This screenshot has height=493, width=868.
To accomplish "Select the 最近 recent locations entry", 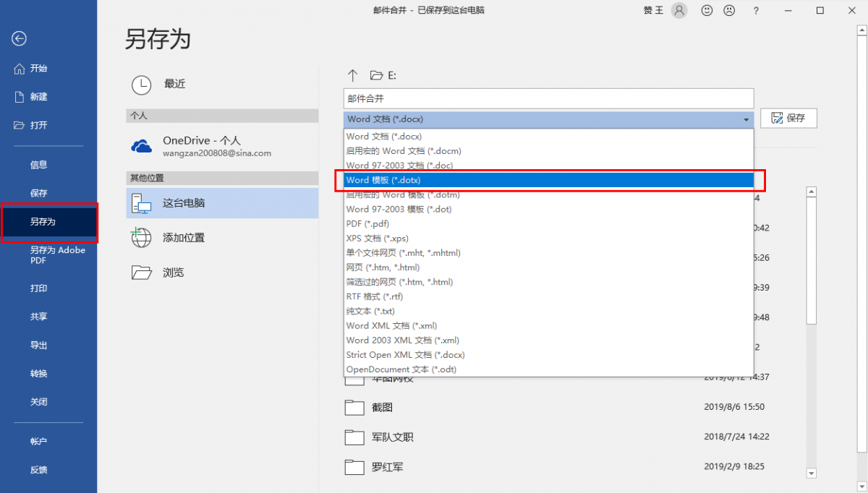I will [222, 85].
